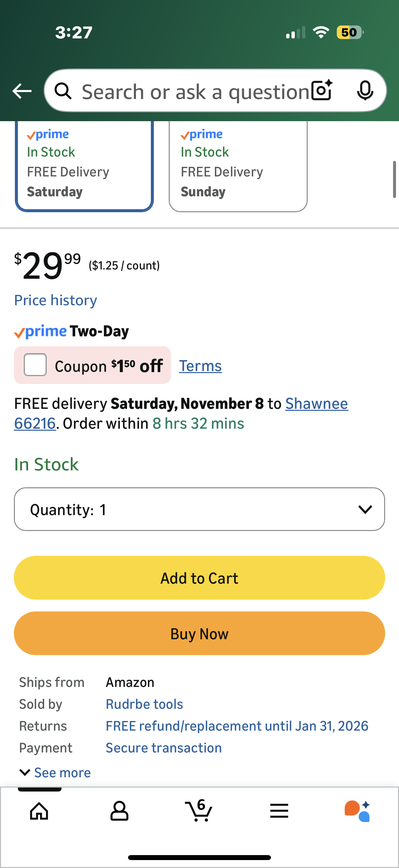The image size is (399, 868).
Task: Click the Buy Now button
Action: [199, 634]
